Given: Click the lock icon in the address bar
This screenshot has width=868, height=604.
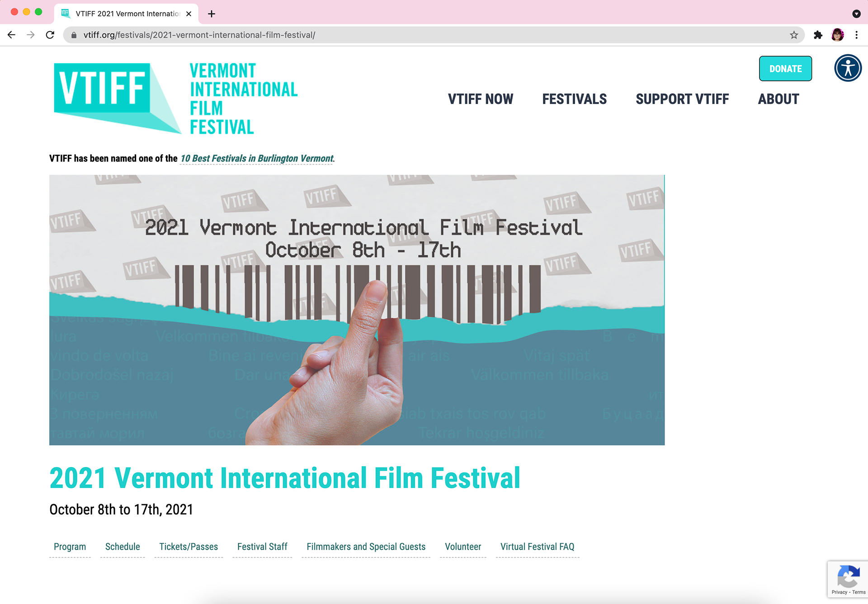Looking at the screenshot, I should click(x=74, y=35).
